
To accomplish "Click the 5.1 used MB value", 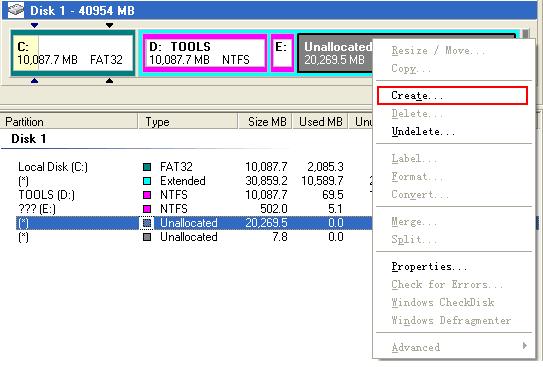I will pos(335,209).
